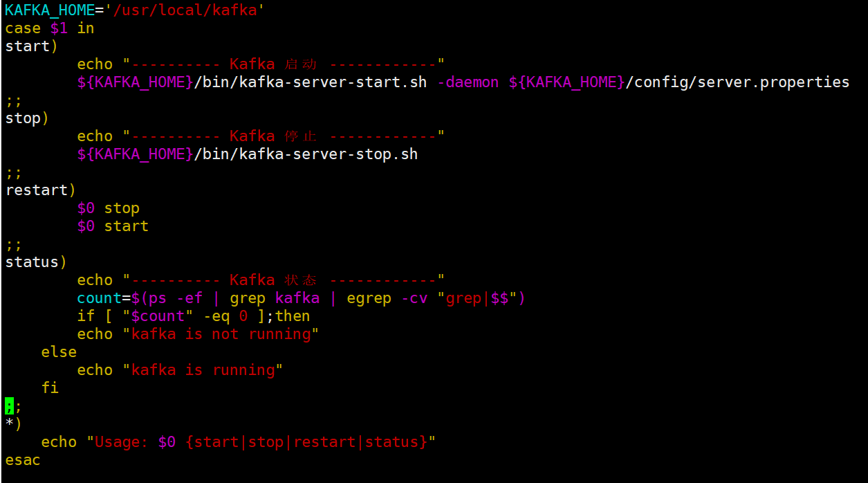Click the 'fi' keyword
Image resolution: width=868 pixels, height=483 pixels.
50,388
